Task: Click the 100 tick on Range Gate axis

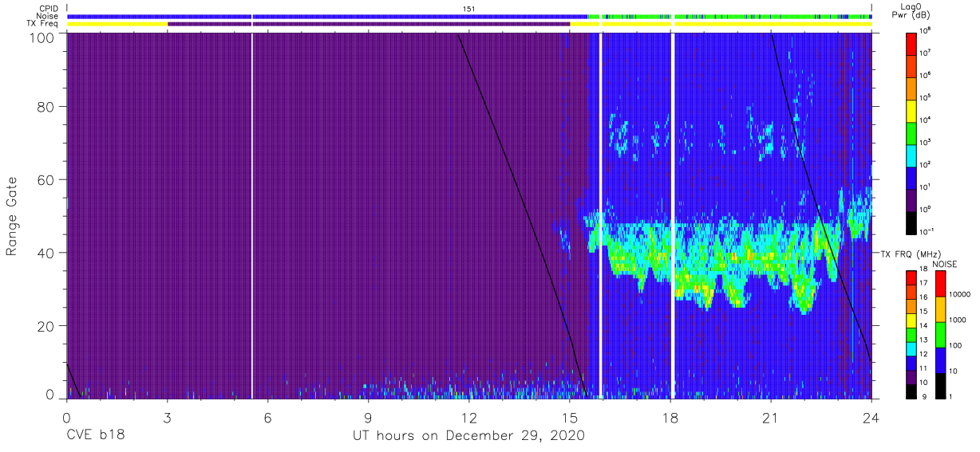Action: pyautogui.click(x=43, y=37)
